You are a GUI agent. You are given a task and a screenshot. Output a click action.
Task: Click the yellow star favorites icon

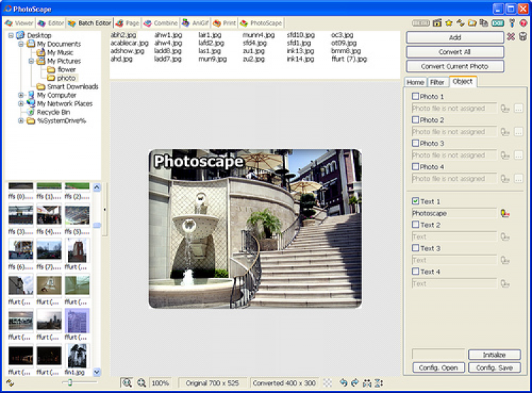(448, 23)
